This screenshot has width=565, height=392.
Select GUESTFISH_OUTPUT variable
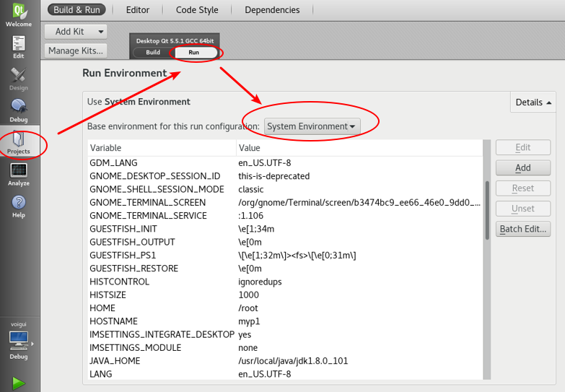(285, 243)
